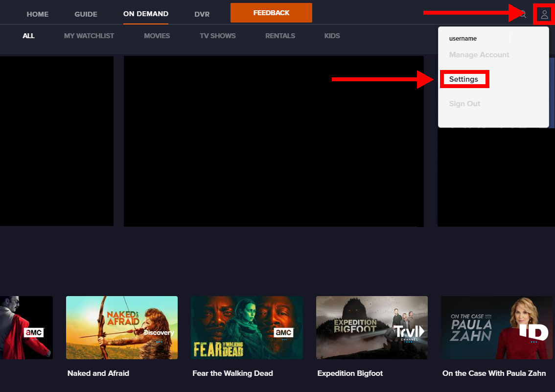Viewport: 555px width, 392px height.
Task: Open Expedition Bigfoot from Travel Channel
Action: 371,327
